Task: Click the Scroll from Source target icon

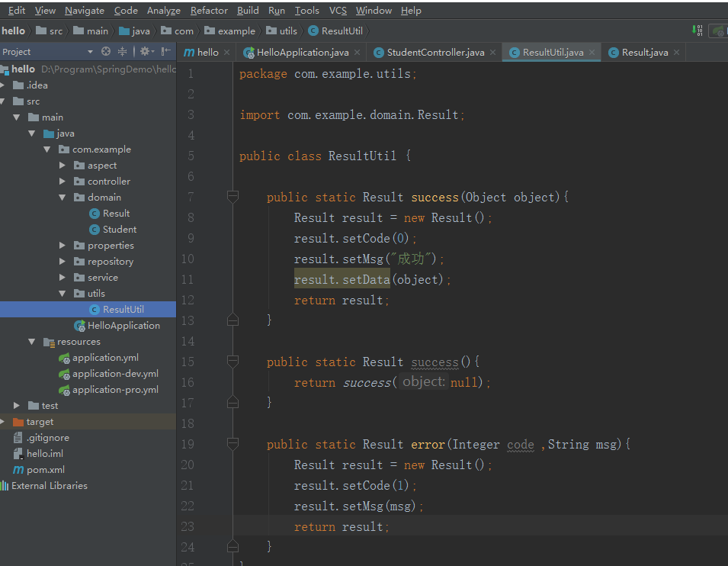Action: [x=106, y=52]
